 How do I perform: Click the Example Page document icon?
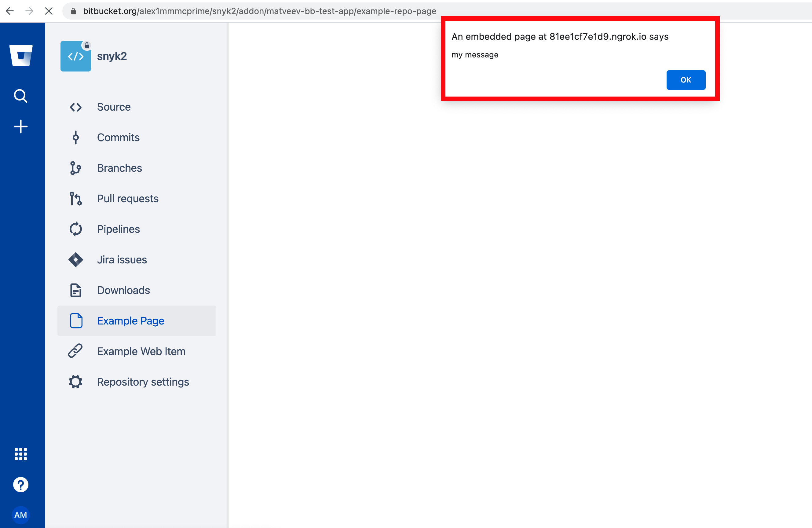76,321
